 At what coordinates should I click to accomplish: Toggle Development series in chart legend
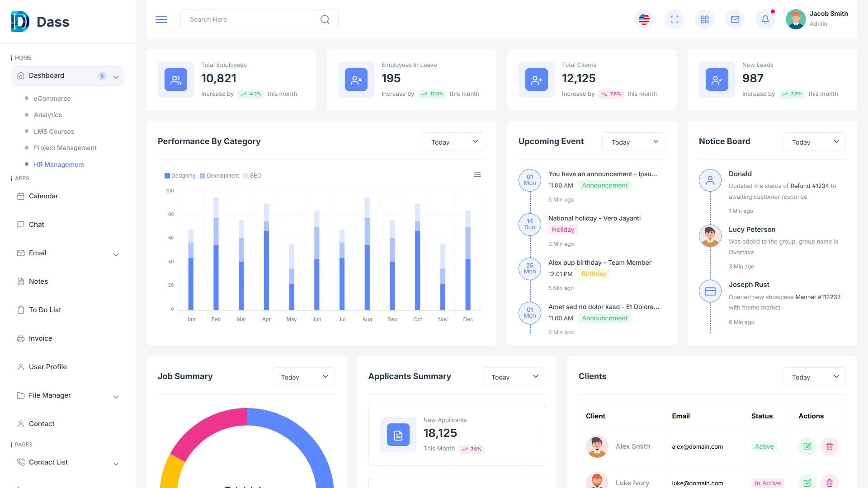point(219,176)
